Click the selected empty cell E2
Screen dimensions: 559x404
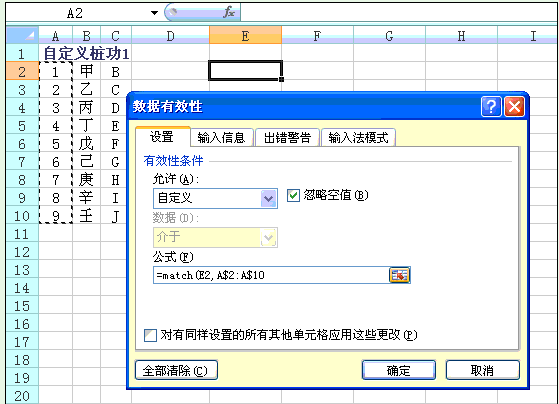coord(245,71)
